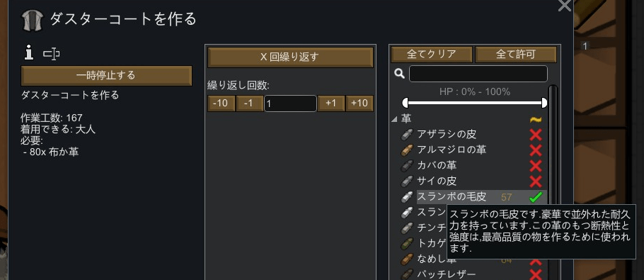Toggle the カバの革 allowed mark
The width and height of the screenshot is (644, 280).
536,166
